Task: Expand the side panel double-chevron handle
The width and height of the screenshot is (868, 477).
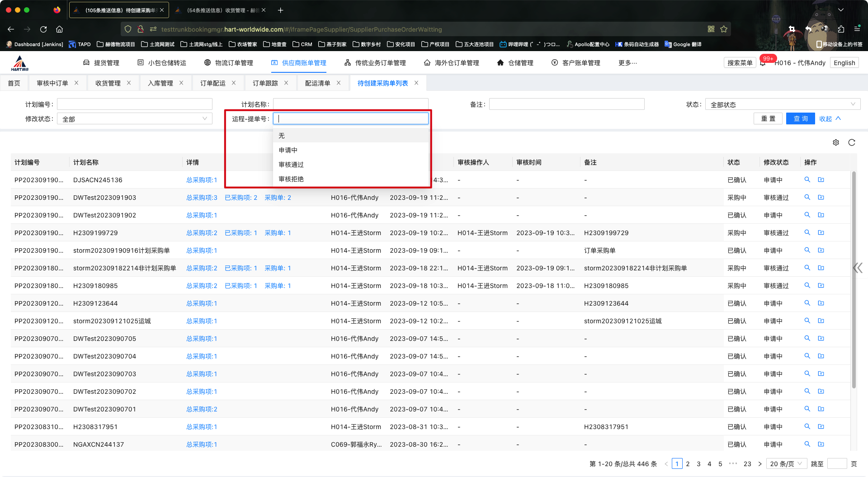Action: (x=858, y=268)
